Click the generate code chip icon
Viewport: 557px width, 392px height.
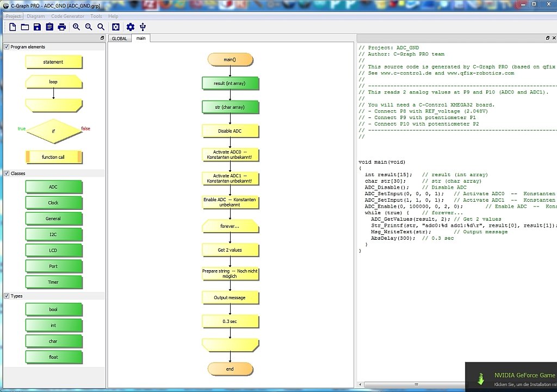(x=115, y=27)
